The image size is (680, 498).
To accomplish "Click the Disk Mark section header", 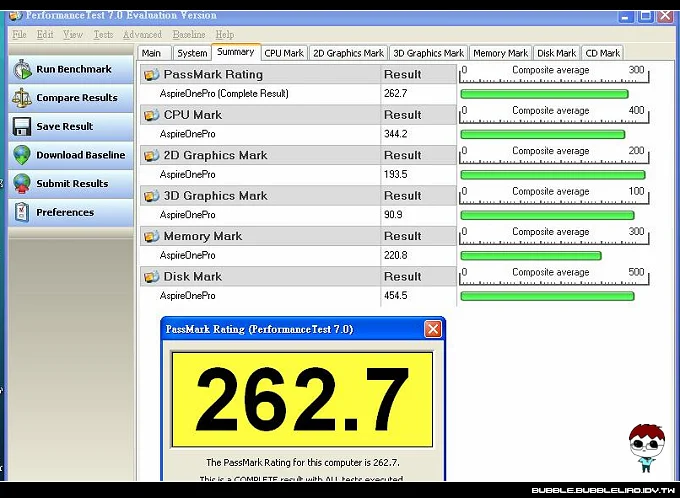I will pyautogui.click(x=298, y=277).
